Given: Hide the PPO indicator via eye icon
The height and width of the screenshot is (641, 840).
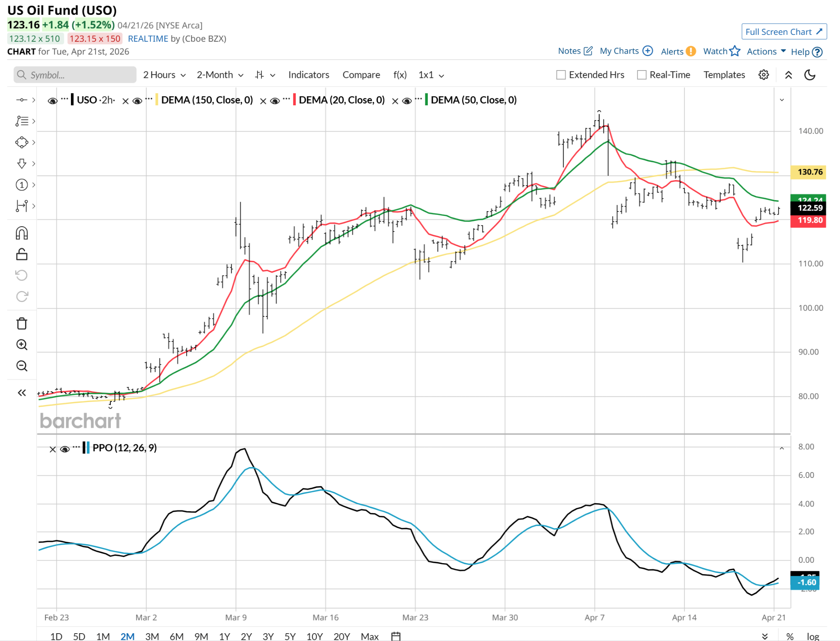Looking at the screenshot, I should point(64,449).
